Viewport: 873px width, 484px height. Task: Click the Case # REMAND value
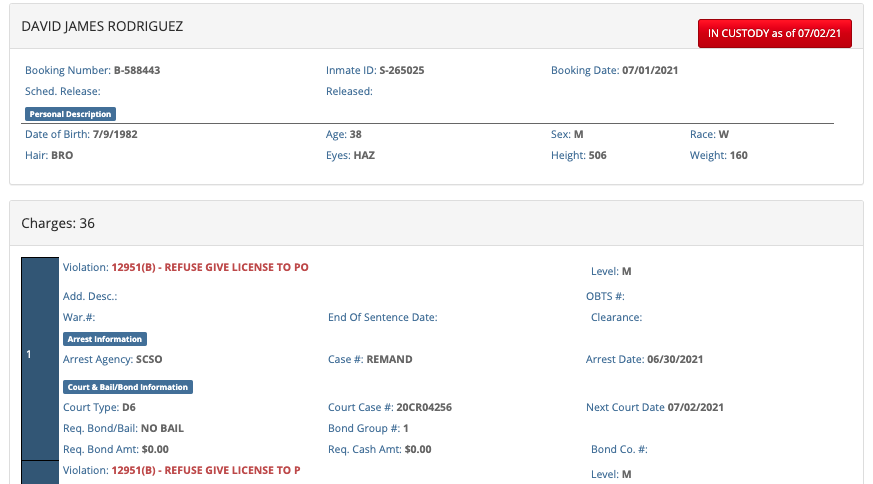point(389,359)
